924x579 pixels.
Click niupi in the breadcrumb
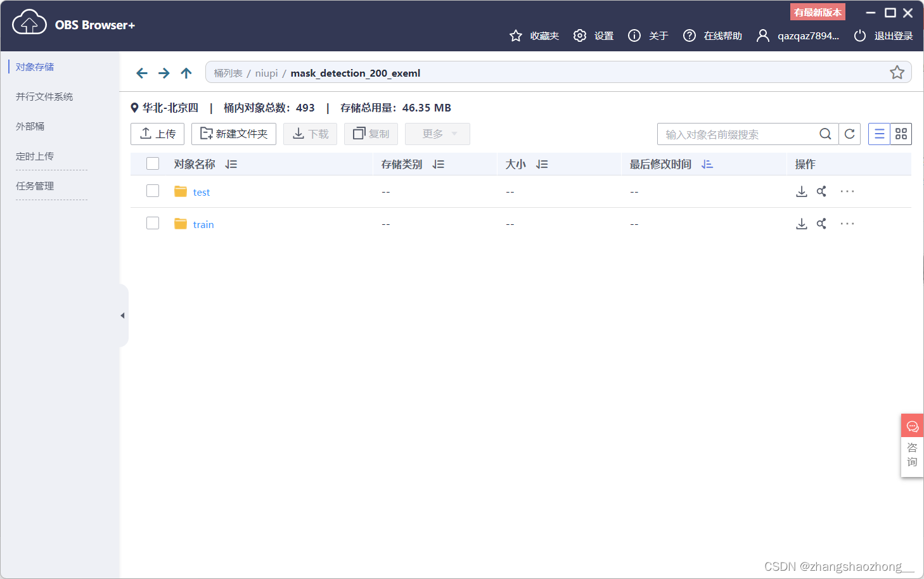pyautogui.click(x=267, y=73)
